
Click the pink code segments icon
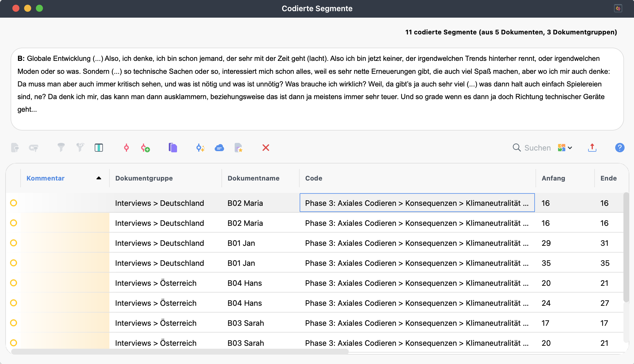tap(126, 148)
